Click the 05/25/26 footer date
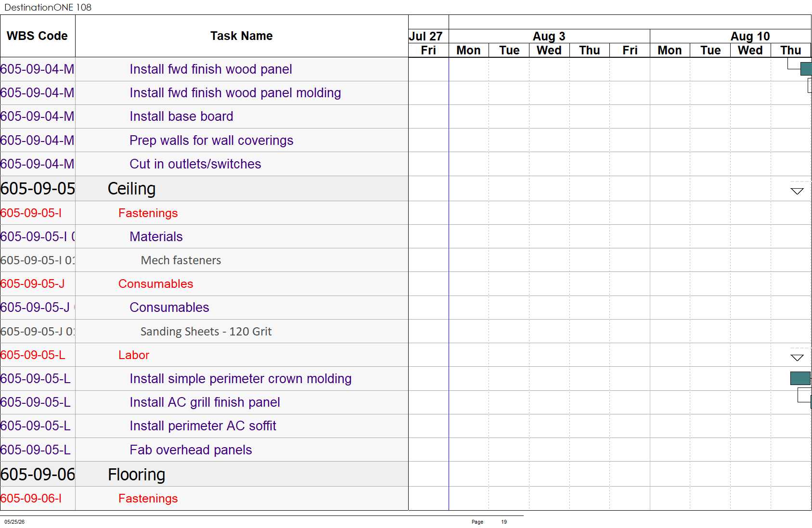Screen dimensions: 812x528 pyautogui.click(x=14, y=522)
